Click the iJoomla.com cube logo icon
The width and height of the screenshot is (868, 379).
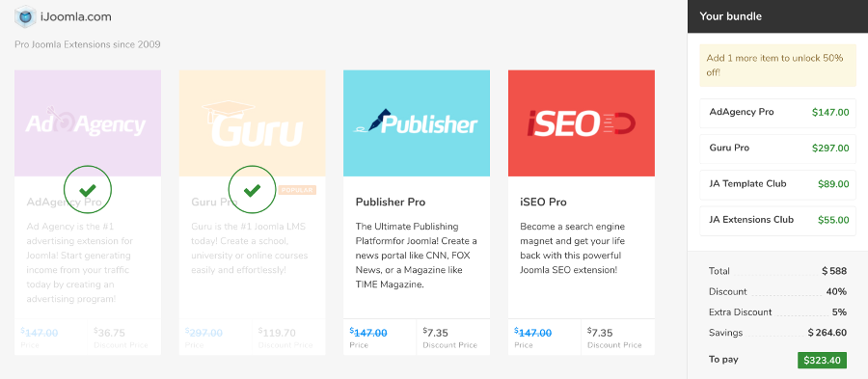coord(25,16)
